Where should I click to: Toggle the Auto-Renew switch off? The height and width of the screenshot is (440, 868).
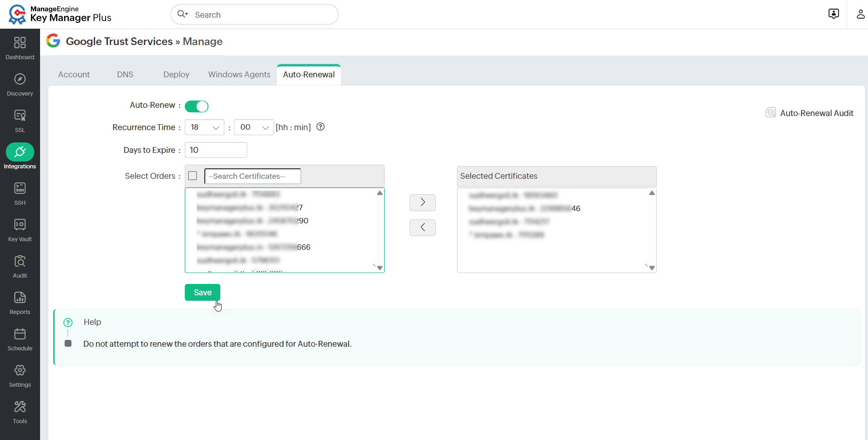pos(197,106)
